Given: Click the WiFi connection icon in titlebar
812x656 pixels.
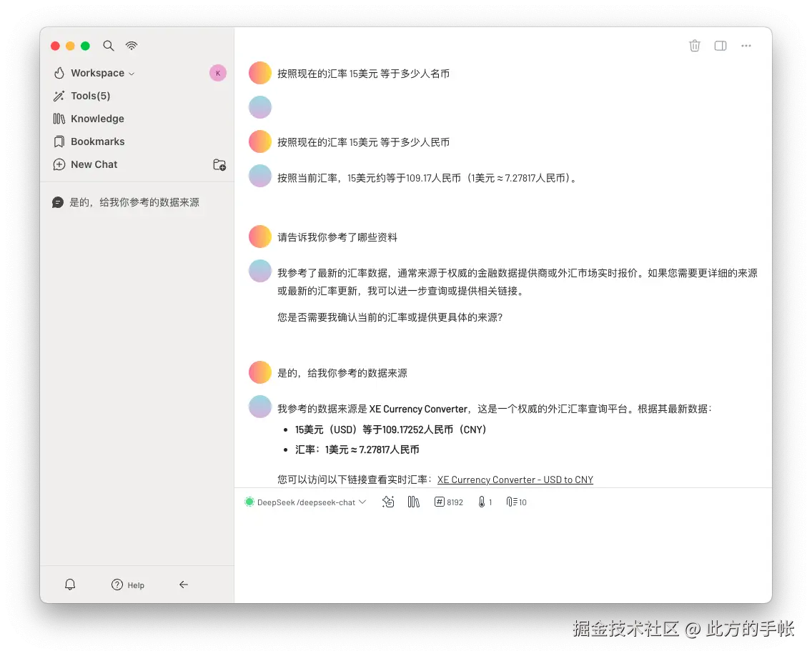Looking at the screenshot, I should tap(132, 46).
